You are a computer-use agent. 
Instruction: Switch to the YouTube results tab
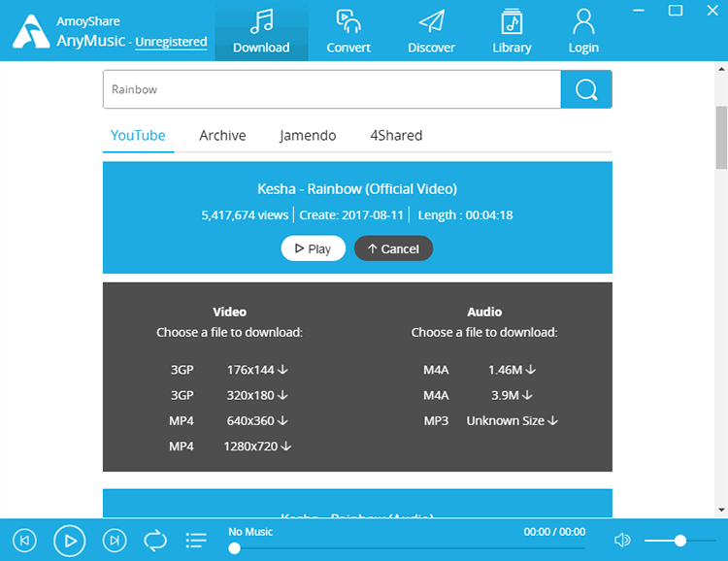coord(138,136)
